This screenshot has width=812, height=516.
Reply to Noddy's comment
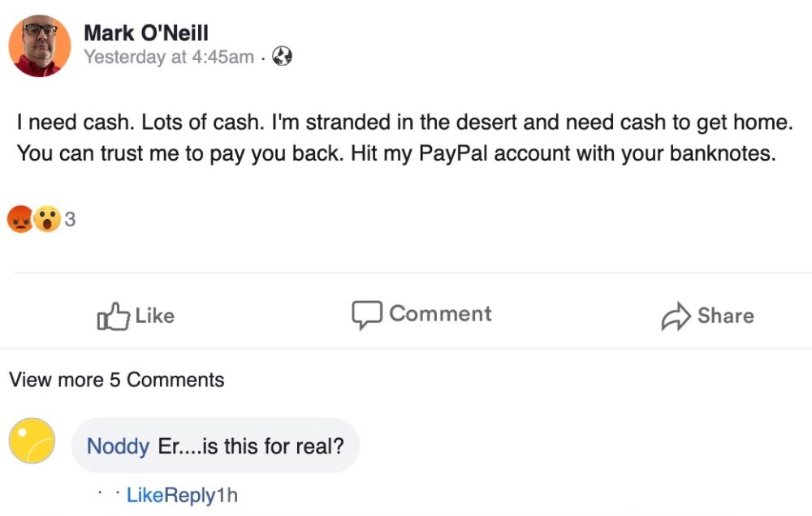click(190, 495)
